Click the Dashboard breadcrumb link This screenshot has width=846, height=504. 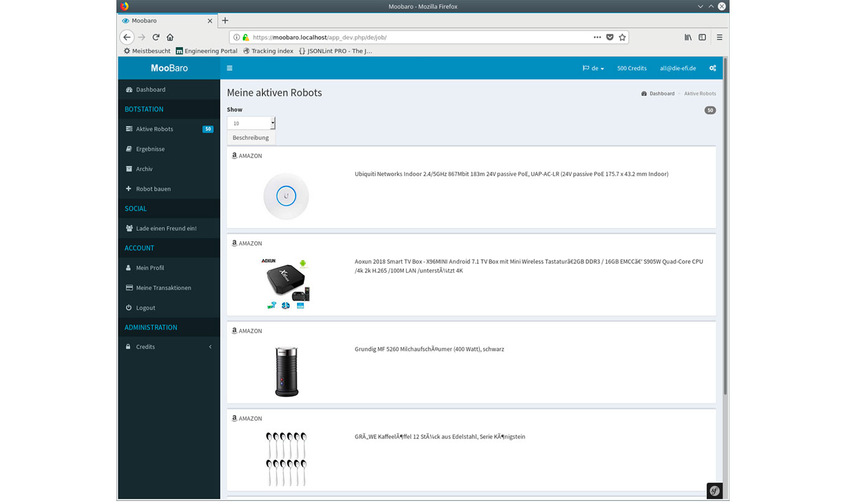click(x=661, y=93)
